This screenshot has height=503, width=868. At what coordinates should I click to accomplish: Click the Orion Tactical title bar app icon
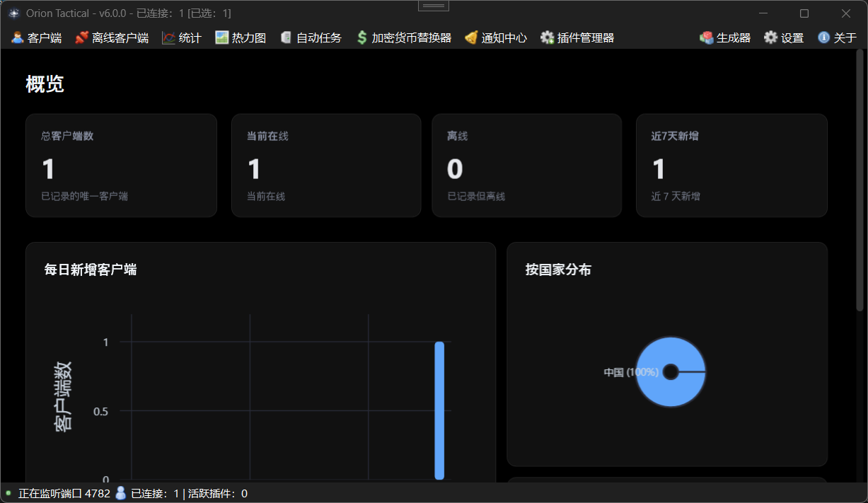pyautogui.click(x=13, y=13)
